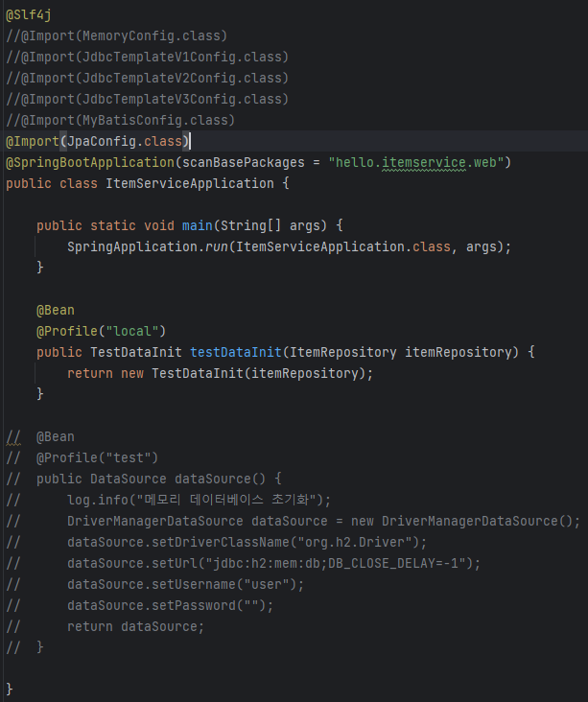Click the return new TestDataInit statement

pos(220,373)
